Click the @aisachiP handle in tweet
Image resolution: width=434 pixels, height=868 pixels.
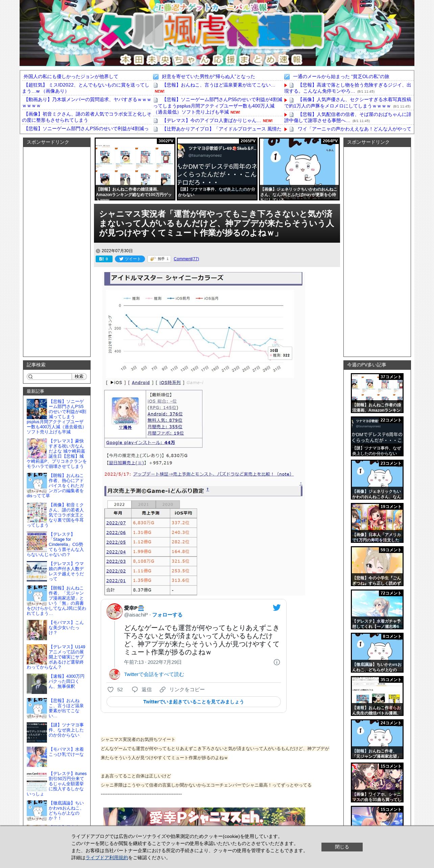coord(136,615)
